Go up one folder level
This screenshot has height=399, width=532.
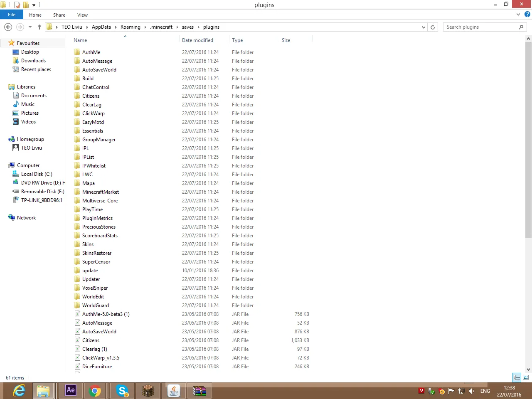click(39, 27)
